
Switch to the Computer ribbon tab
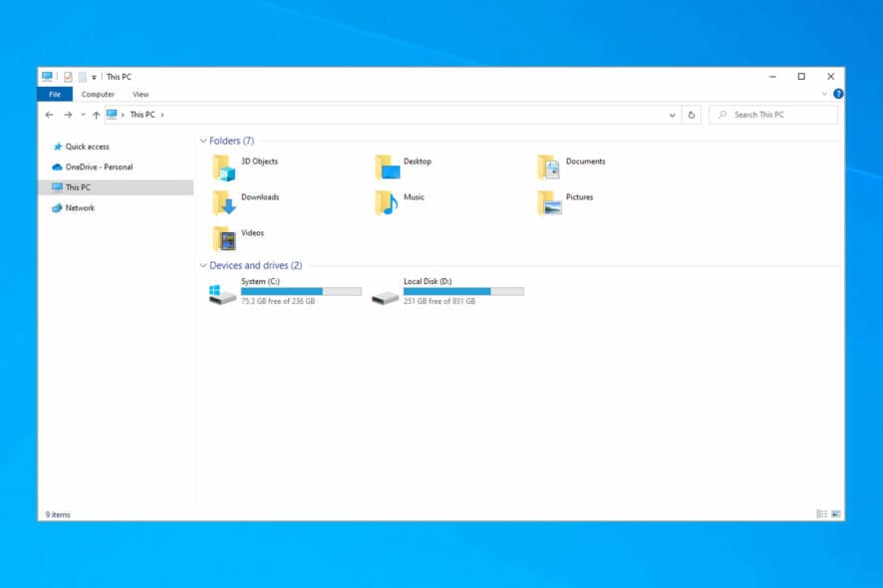tap(98, 94)
